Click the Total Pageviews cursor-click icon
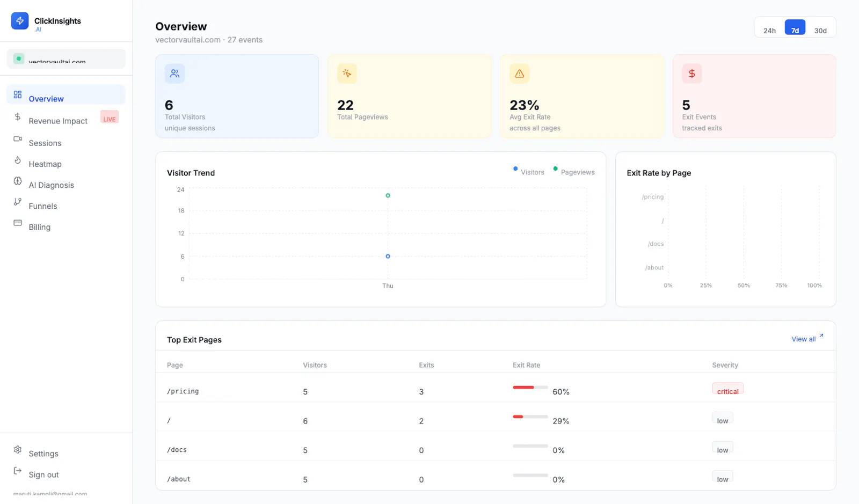The width and height of the screenshot is (859, 504). tap(347, 74)
